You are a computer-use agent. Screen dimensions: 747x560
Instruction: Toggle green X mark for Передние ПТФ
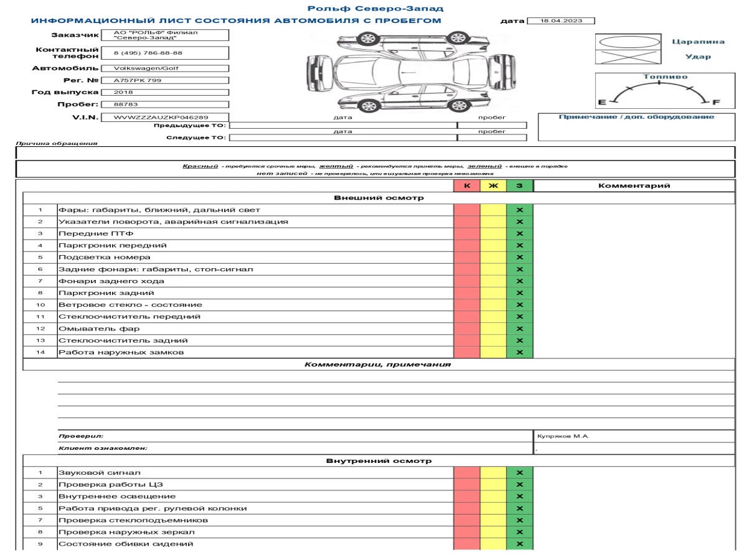coord(520,233)
